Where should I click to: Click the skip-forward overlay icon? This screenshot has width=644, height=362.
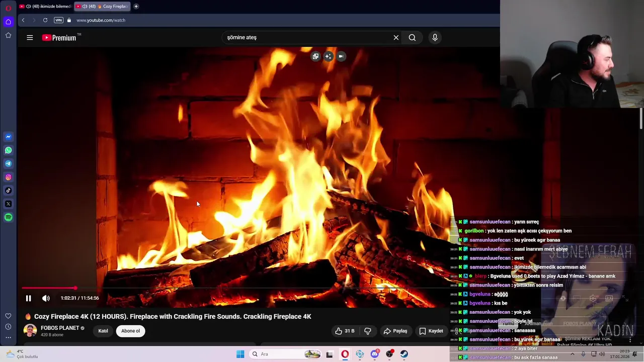(341, 56)
